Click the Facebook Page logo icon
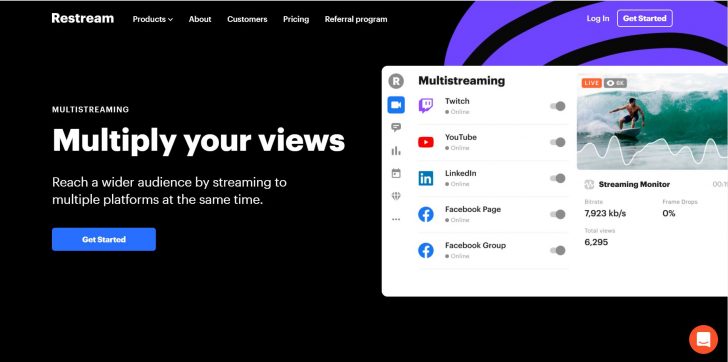Screen dimensions: 728x362 click(x=426, y=214)
